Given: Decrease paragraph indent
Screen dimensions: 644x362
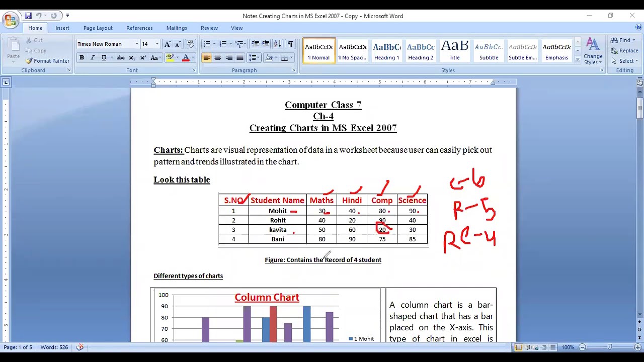Looking at the screenshot, I should 255,44.
